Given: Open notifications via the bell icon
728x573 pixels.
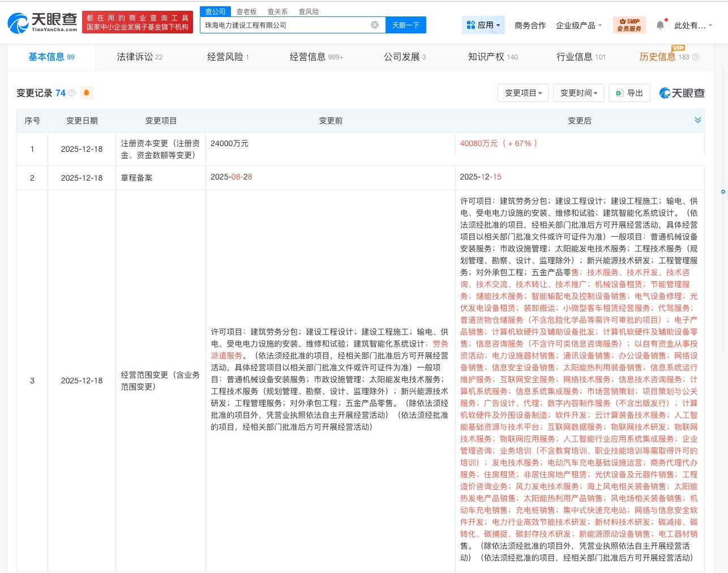Looking at the screenshot, I should 660,25.
